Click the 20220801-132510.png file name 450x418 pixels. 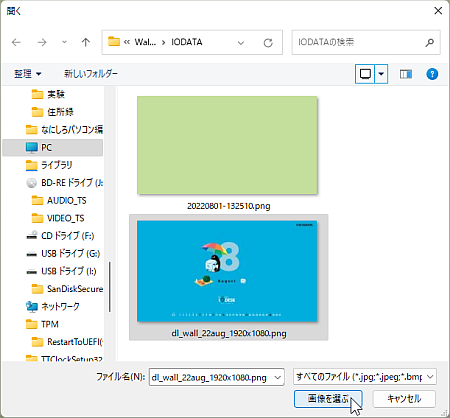[229, 206]
